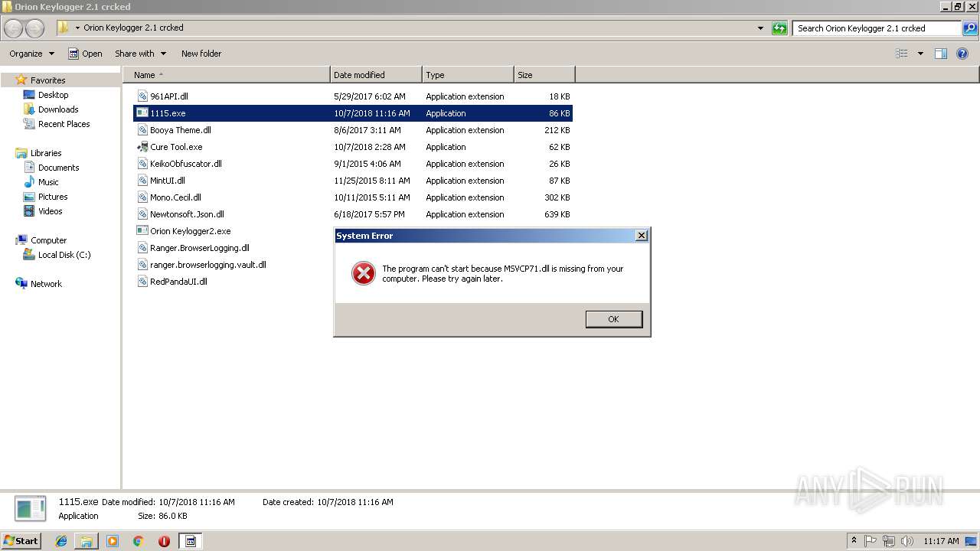Select the Orion Keylogger2.exe icon
This screenshot has width=980, height=551.
tap(142, 231)
